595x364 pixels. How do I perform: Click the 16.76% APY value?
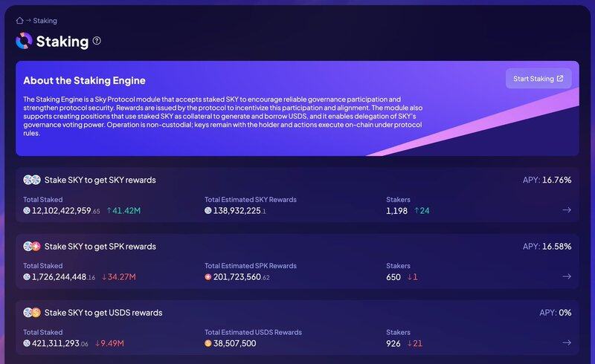point(556,180)
